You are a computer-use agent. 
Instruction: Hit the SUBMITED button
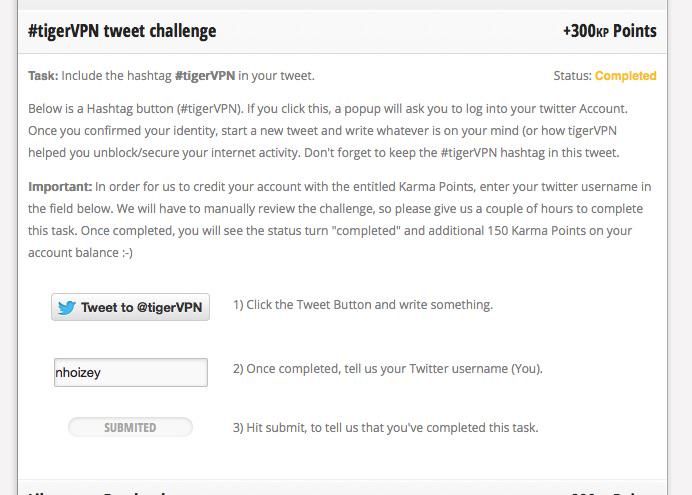(x=130, y=428)
